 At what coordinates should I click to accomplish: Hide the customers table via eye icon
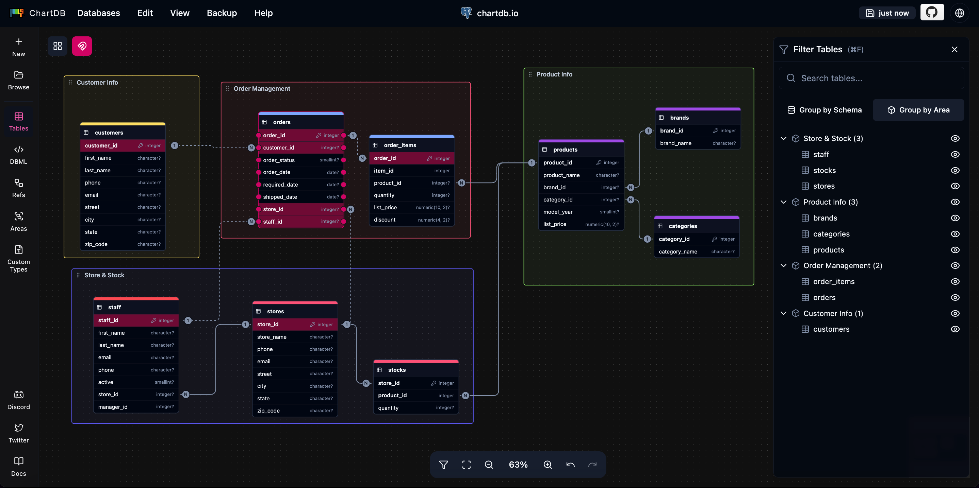point(955,329)
